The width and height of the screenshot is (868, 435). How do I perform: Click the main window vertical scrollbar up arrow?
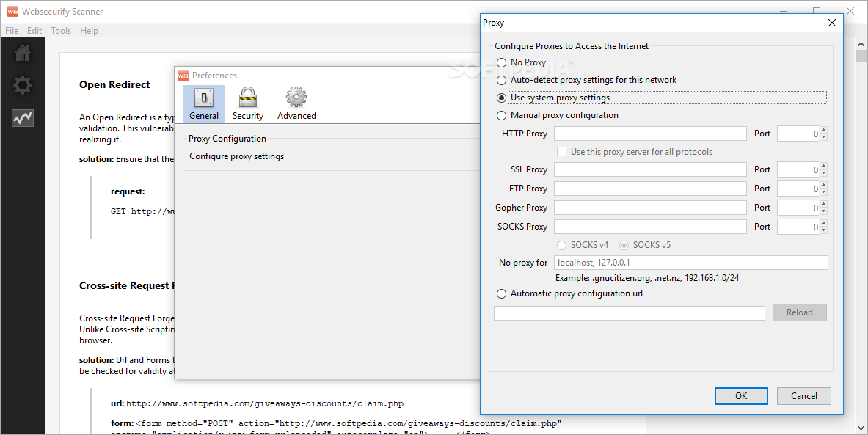(861, 44)
